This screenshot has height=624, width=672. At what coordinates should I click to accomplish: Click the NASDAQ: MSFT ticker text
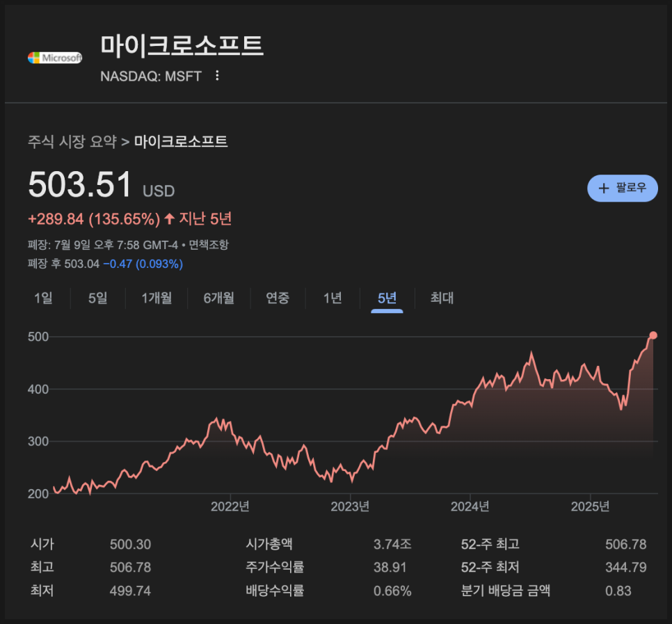pos(150,77)
